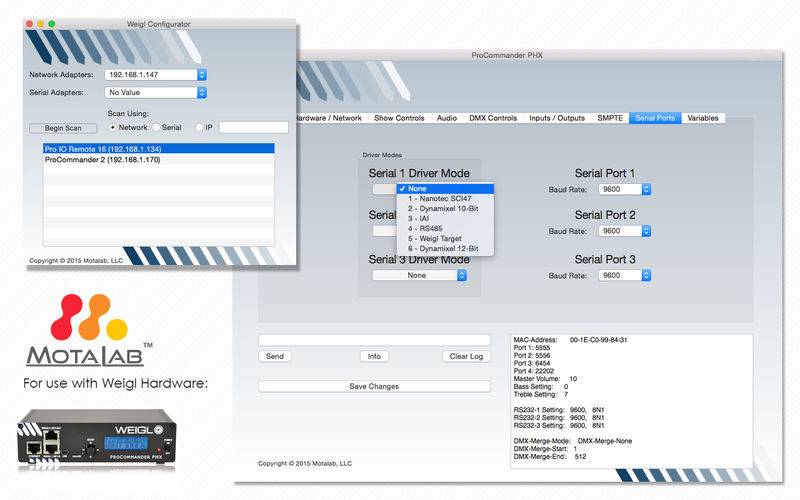Minimize the Weigl Configurator window
The height and width of the screenshot is (500, 800).
[40, 24]
